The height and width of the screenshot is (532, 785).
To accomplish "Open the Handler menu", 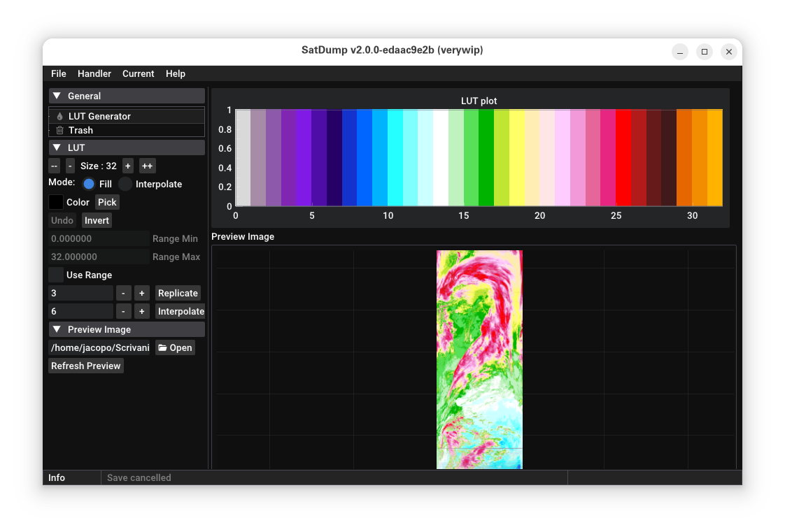I will pos(94,73).
